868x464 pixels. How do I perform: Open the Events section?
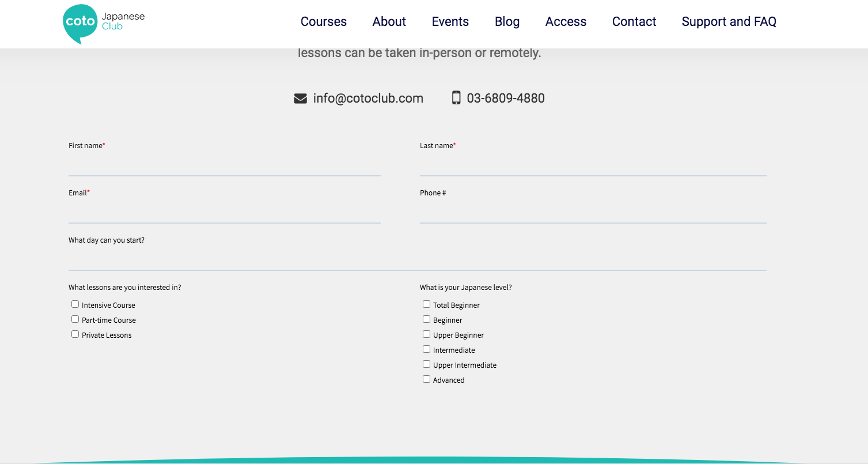[450, 21]
